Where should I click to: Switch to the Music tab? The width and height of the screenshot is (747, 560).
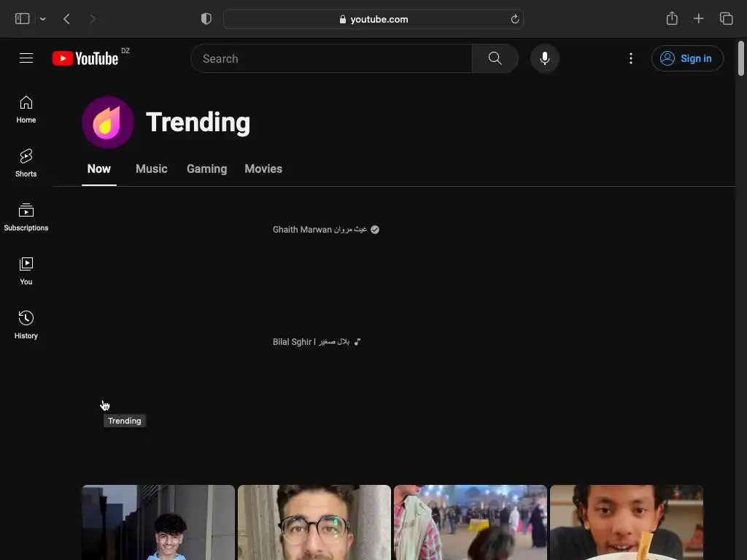[152, 168]
